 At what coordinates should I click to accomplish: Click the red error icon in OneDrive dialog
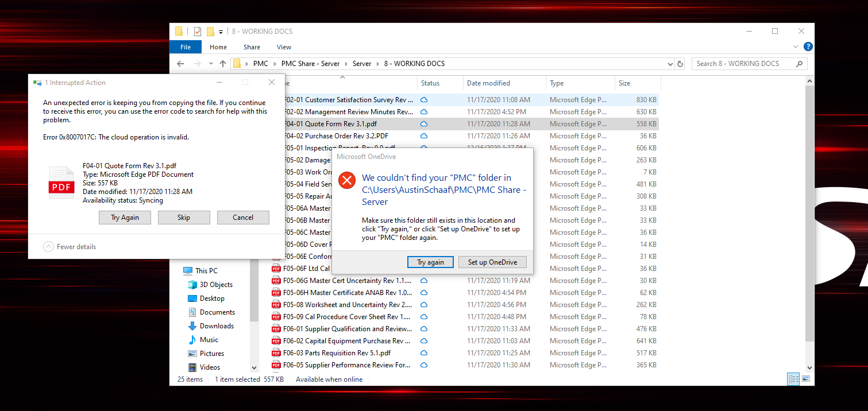347,180
